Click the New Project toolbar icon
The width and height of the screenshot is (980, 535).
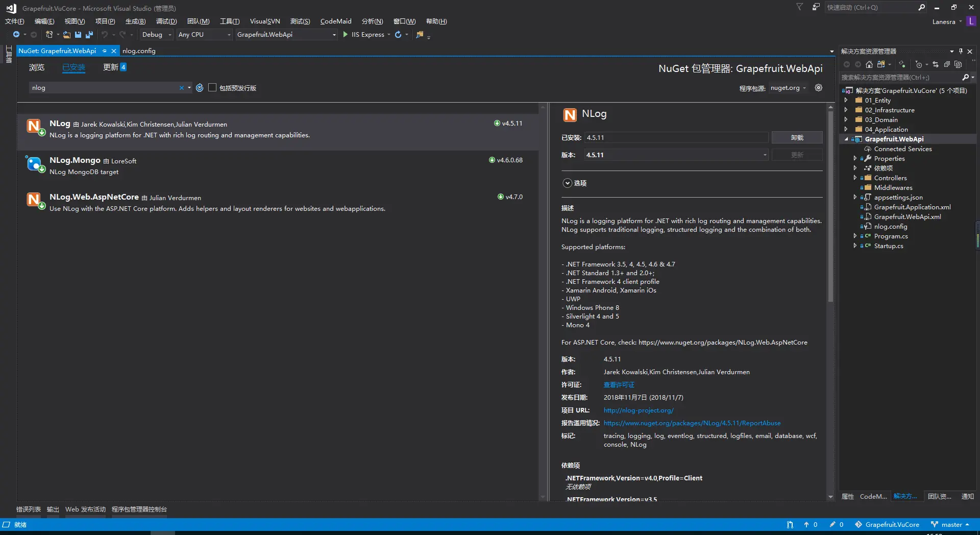point(49,35)
